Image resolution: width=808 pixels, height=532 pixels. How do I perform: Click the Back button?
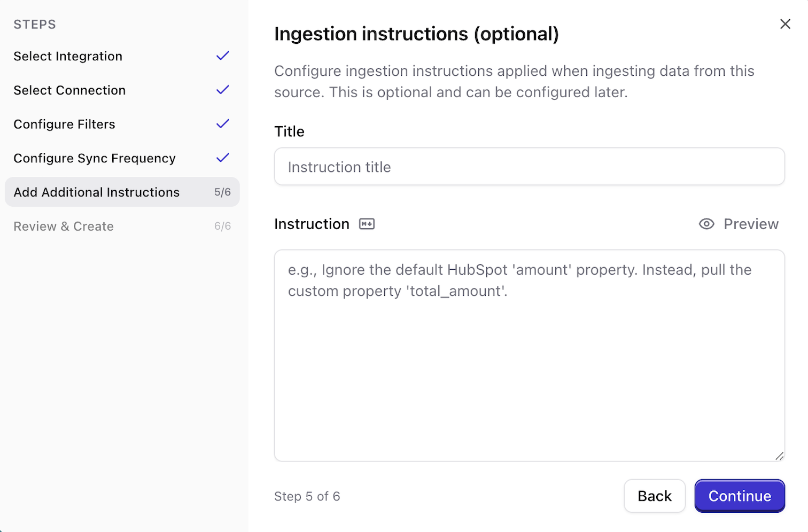click(x=655, y=496)
